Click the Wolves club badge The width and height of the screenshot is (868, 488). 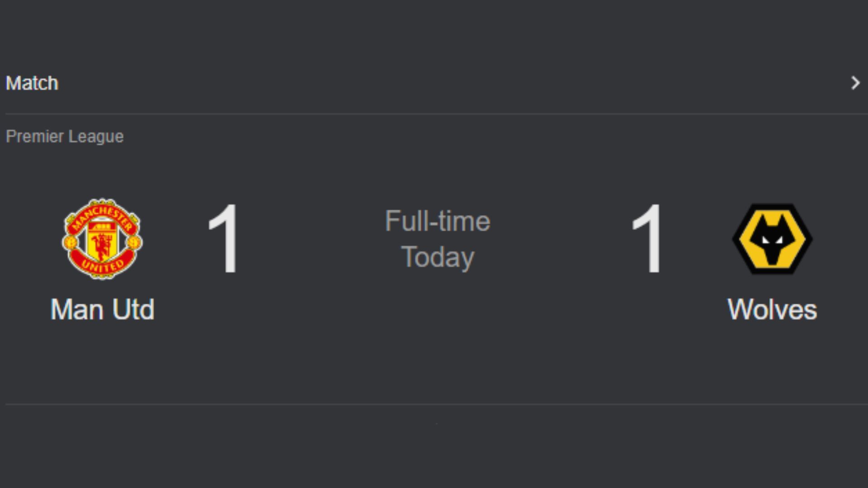pyautogui.click(x=772, y=239)
